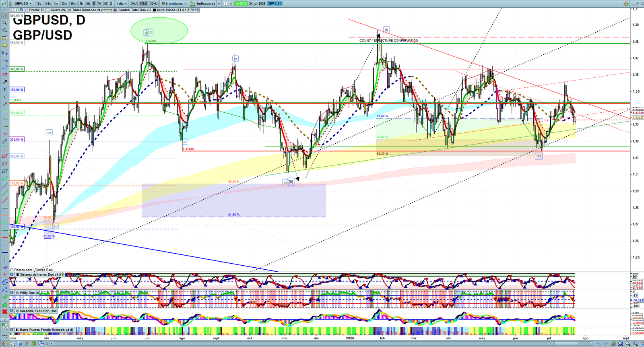This screenshot has height=347, width=644.
Task: Select the alert bell with cursor tool
Action: [5, 38]
